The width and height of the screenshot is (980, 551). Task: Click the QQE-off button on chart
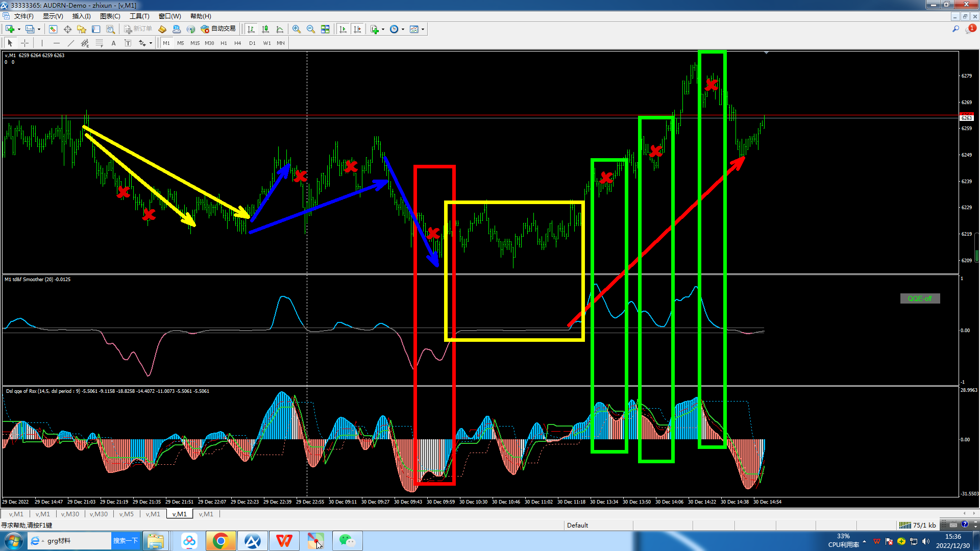coord(919,298)
